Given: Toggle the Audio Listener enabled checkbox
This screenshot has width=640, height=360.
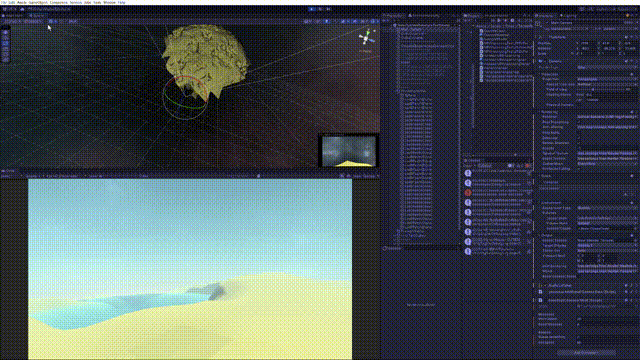Looking at the screenshot, I should (545, 285).
